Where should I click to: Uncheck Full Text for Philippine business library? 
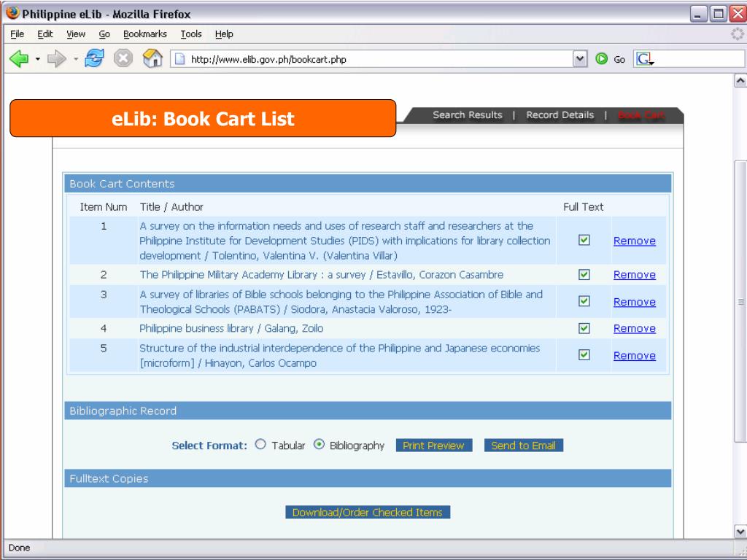click(584, 328)
